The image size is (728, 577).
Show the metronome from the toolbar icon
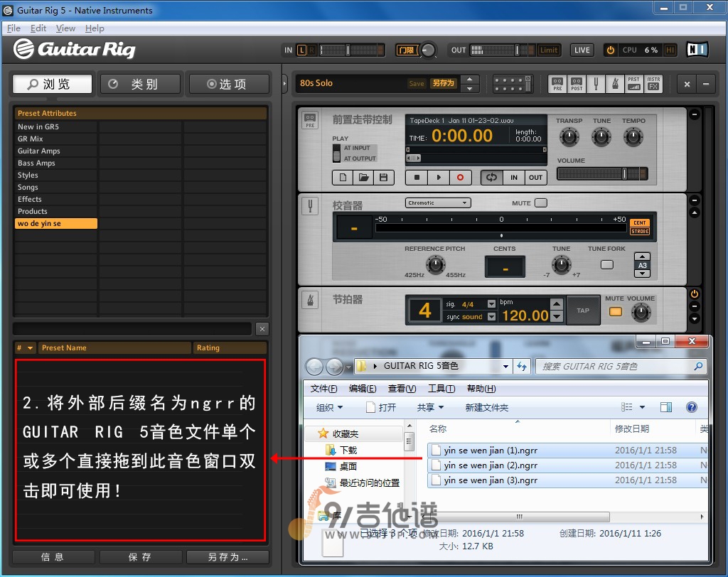coord(615,84)
